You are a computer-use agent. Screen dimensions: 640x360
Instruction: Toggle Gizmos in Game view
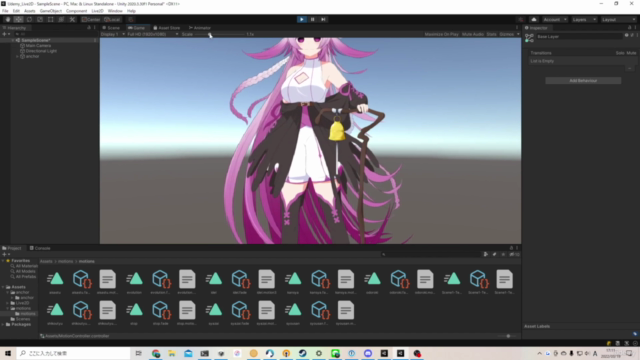[x=507, y=34]
